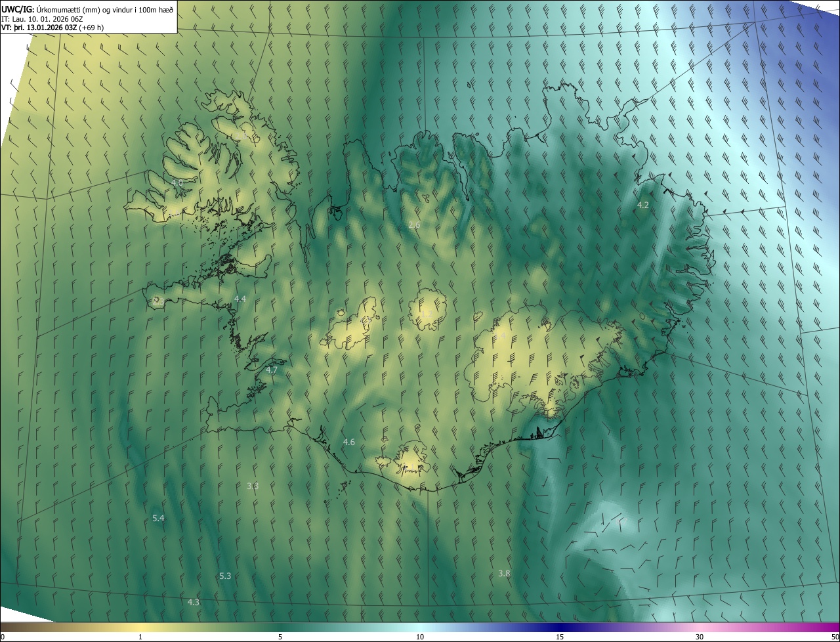Click the 4.4 precipitation value label
Screen dimensions: 840x642
240,299
